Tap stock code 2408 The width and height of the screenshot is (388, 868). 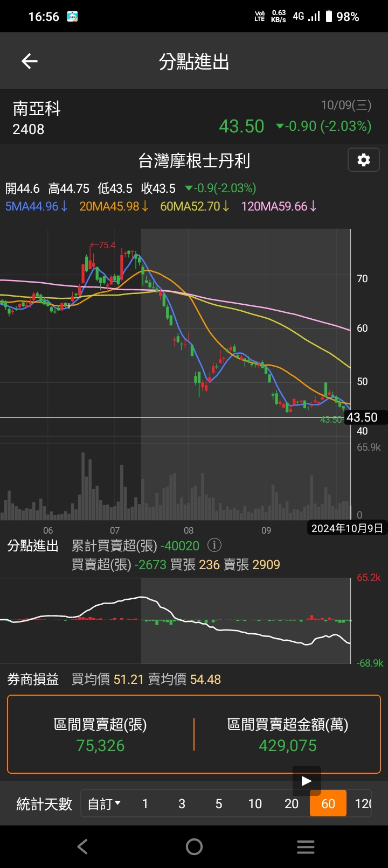pyautogui.click(x=28, y=129)
